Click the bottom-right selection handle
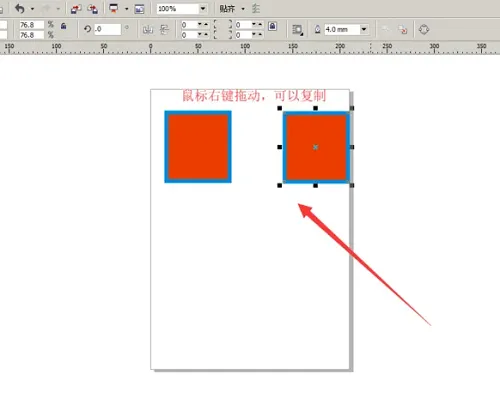 coord(352,185)
